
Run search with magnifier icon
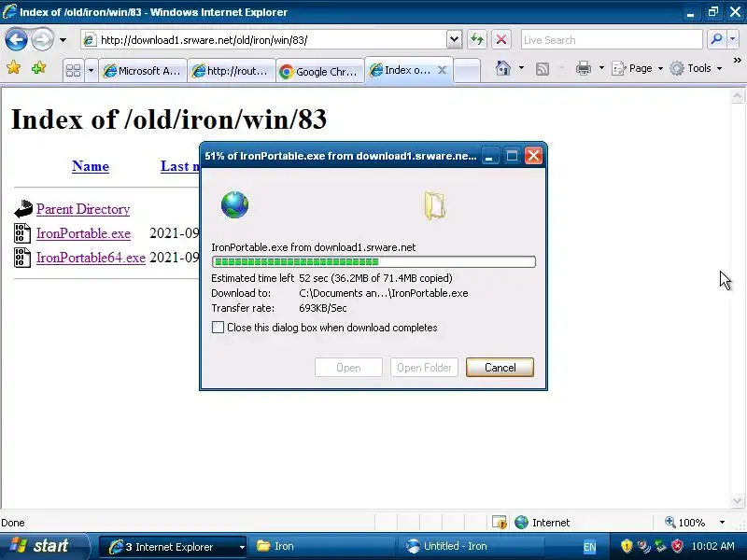(716, 39)
